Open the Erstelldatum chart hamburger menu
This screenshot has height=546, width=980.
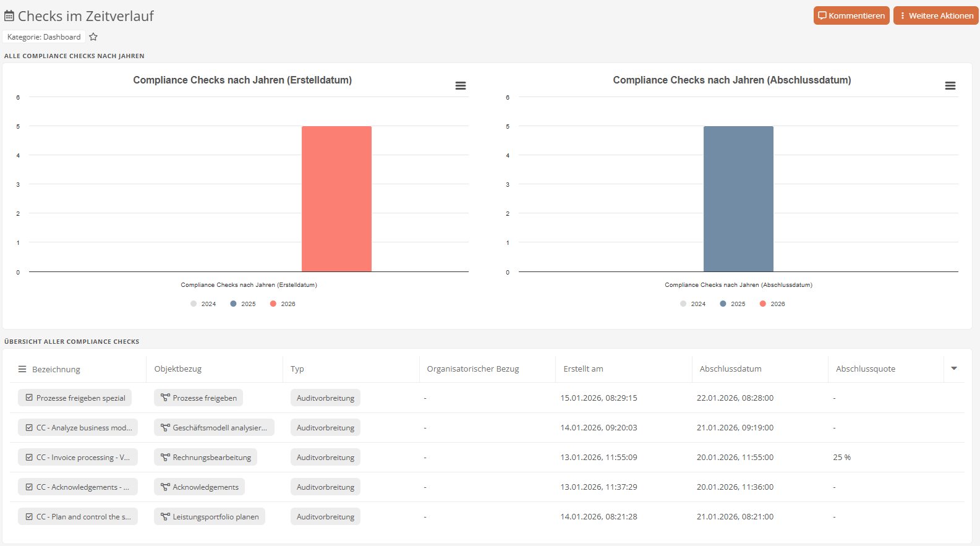pyautogui.click(x=461, y=86)
